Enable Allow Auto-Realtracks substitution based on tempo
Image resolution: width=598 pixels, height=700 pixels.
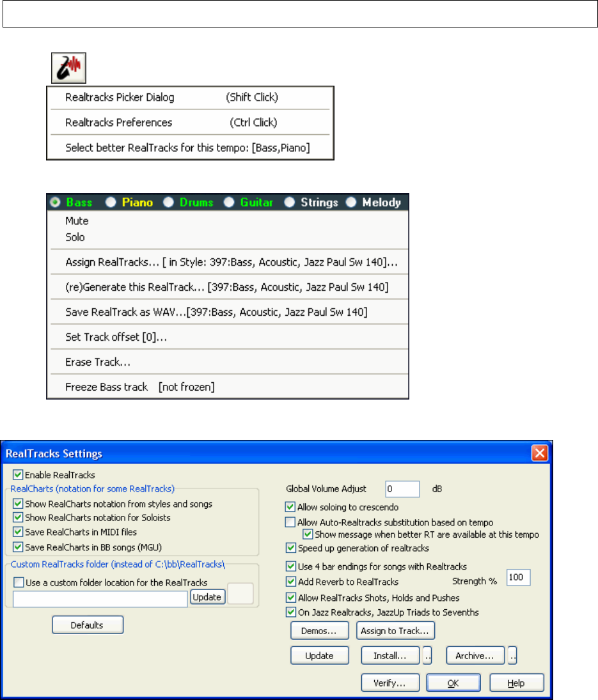point(290,522)
